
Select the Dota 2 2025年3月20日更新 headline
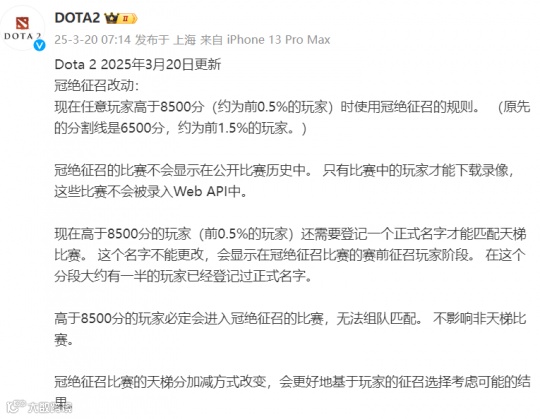138,64
